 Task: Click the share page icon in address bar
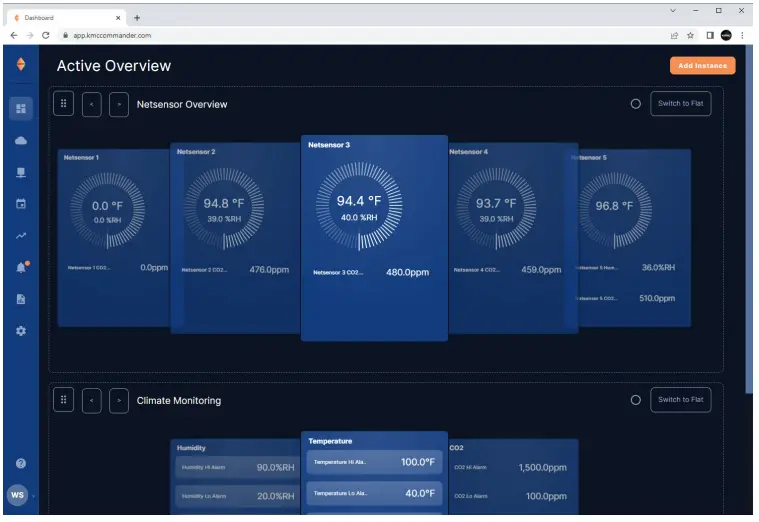(x=674, y=35)
